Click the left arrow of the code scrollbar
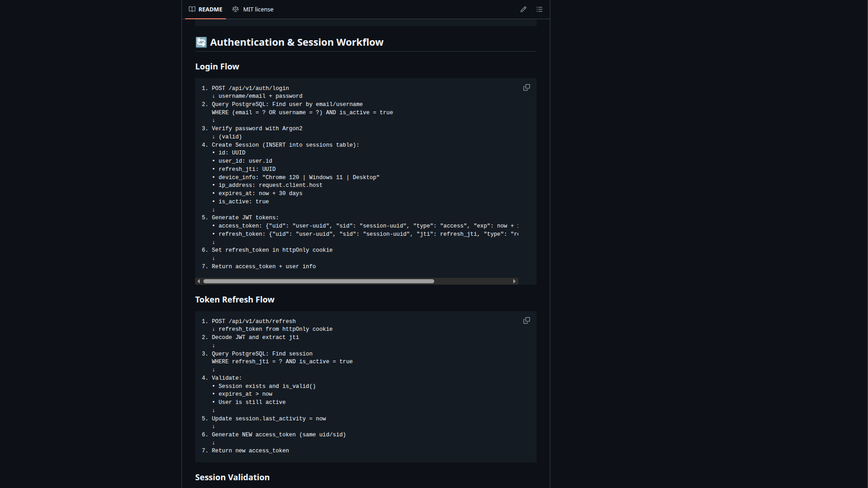The width and height of the screenshot is (868, 488). pyautogui.click(x=198, y=281)
